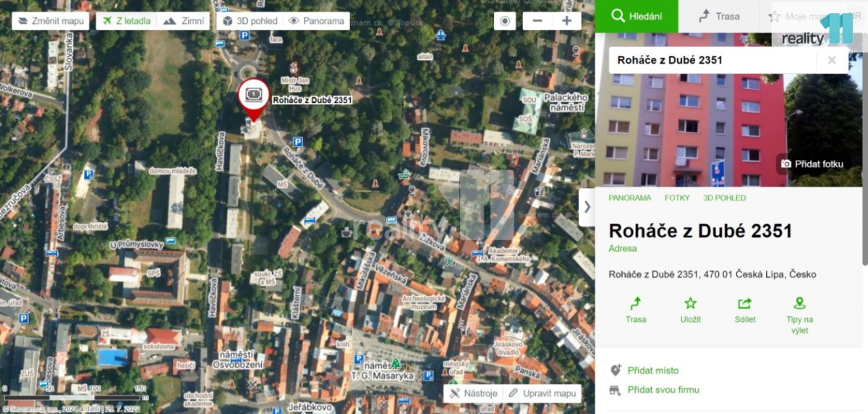Click the search field with address
Viewport: 868px width, 414px height.
(712, 60)
